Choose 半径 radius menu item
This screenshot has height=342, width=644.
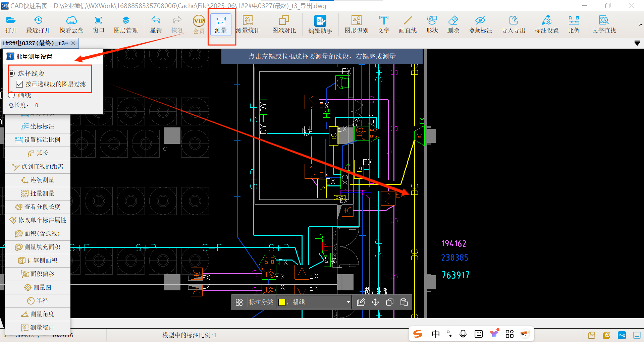38,301
